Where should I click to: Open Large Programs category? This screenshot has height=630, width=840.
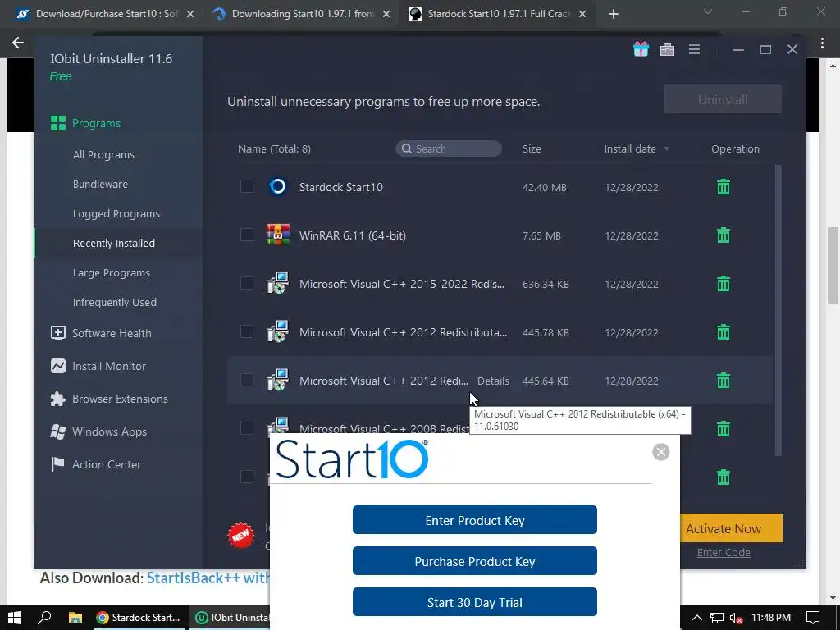[112, 272]
